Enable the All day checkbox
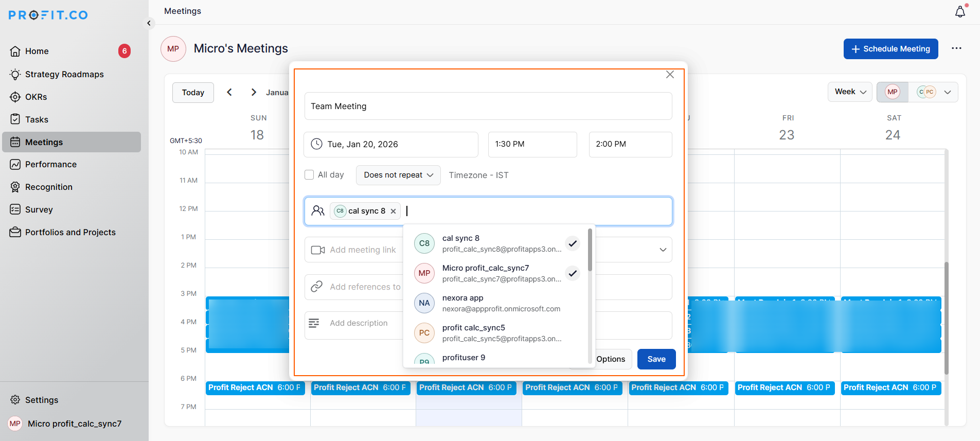Viewport: 980px width, 441px height. coord(309,175)
